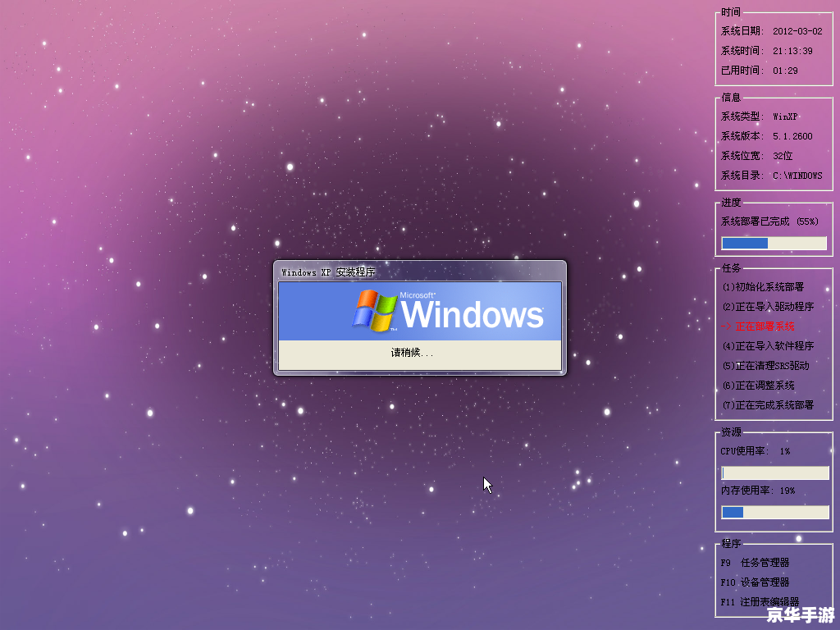Screen dimensions: 840x630
Task: Click the system date 2012-03-02
Action: pos(797,31)
